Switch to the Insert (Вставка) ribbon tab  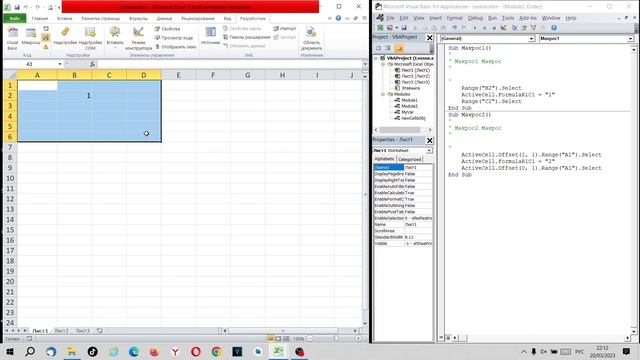tap(65, 18)
